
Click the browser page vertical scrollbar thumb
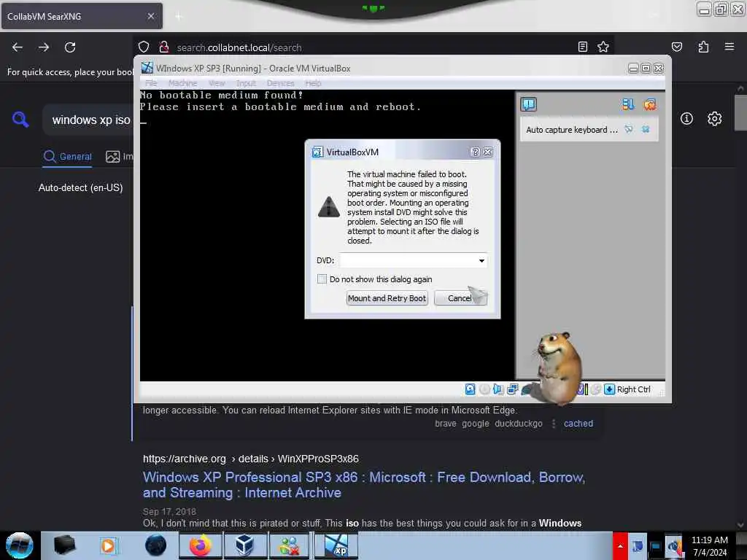pyautogui.click(x=740, y=112)
